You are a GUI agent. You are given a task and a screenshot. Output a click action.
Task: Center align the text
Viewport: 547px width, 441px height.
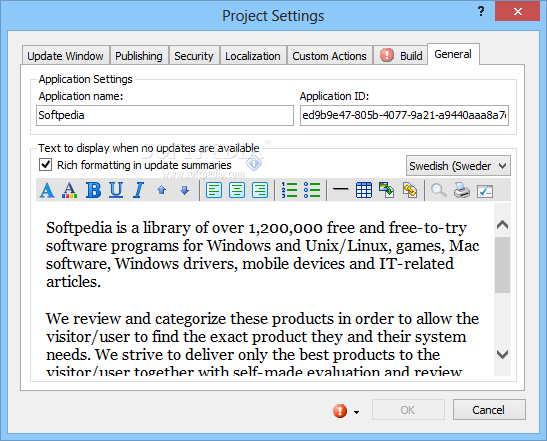pos(237,190)
